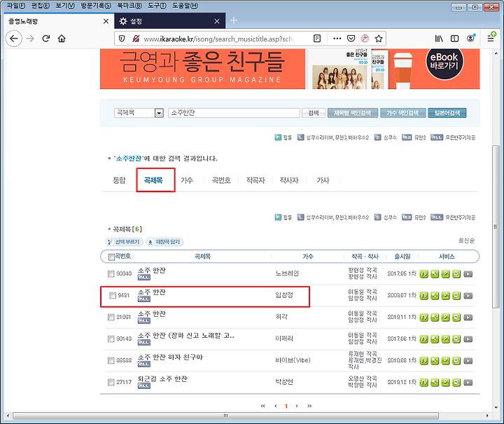This screenshot has height=424, width=504.
Task: Click tracking protection shield icon
Action: 122,39
